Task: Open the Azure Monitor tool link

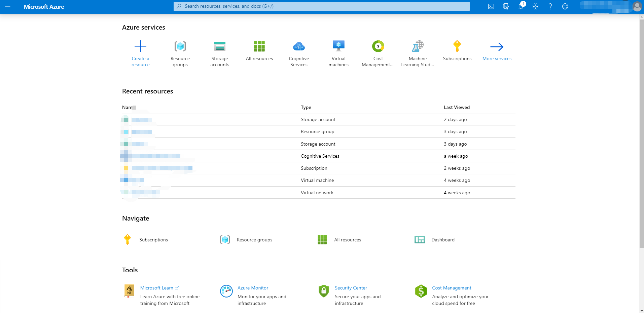Action: coord(253,288)
